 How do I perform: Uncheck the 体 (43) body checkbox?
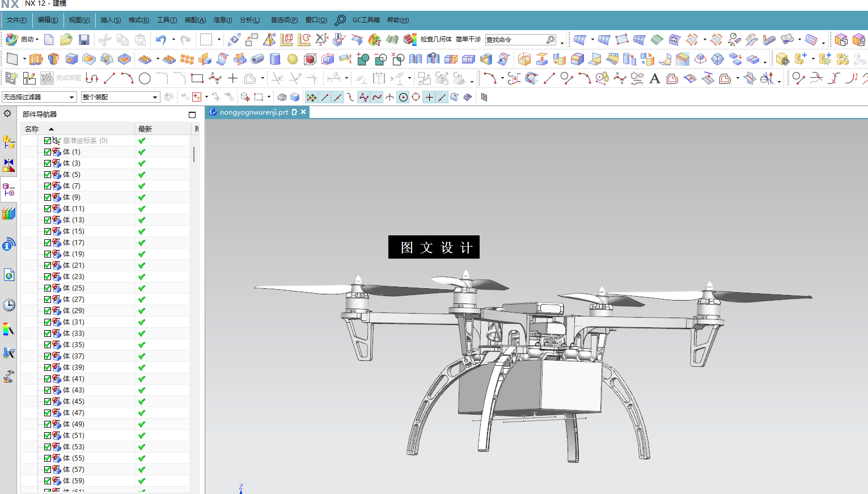tap(48, 390)
